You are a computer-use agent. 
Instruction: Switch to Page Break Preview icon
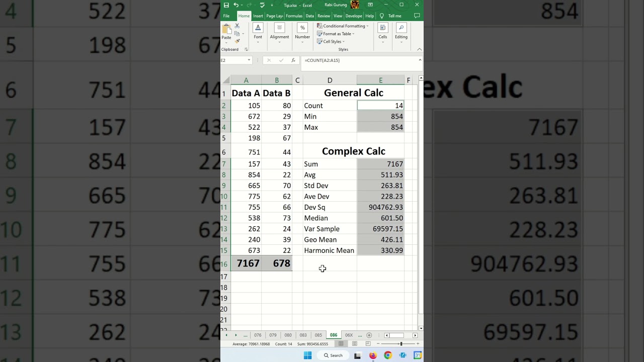(368, 344)
